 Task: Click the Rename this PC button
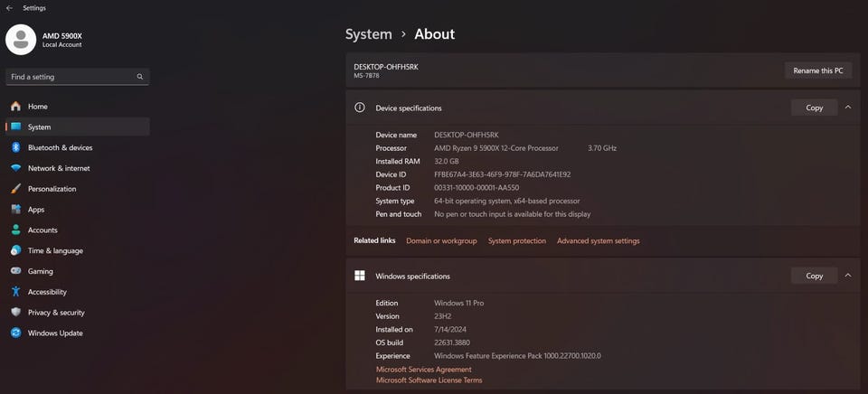(817, 70)
